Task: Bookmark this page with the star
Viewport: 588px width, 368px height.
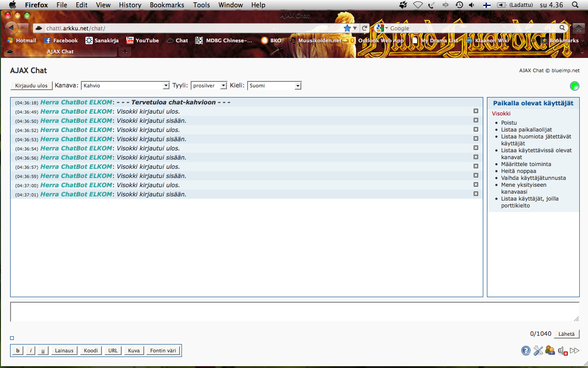Action: (x=347, y=28)
